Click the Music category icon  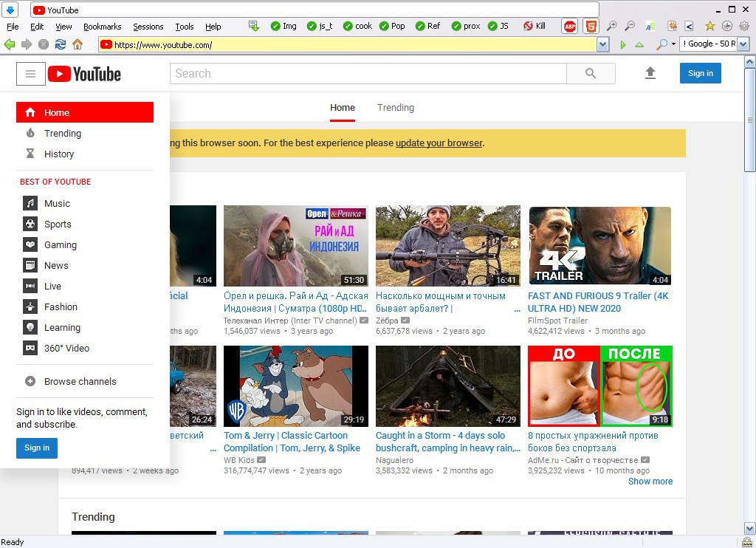[x=30, y=203]
